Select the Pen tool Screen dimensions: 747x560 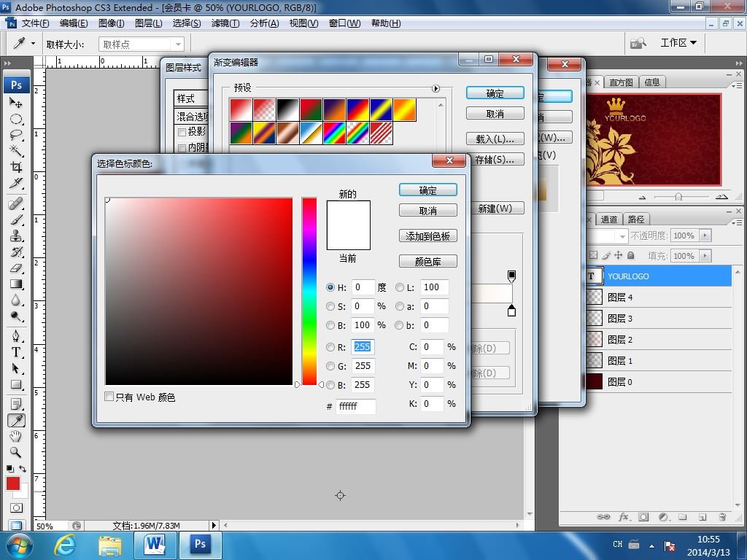[x=16, y=336]
